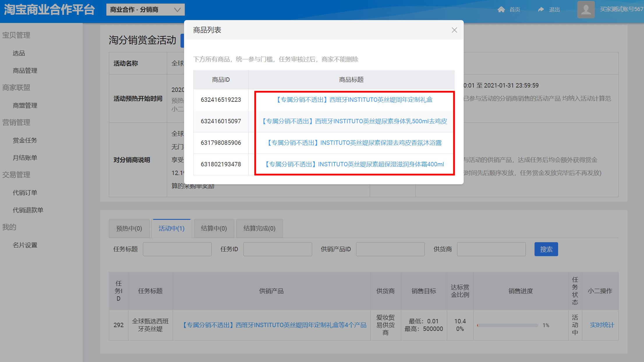The width and height of the screenshot is (644, 362).
Task: Click product ID 631802193478
Action: click(x=221, y=164)
